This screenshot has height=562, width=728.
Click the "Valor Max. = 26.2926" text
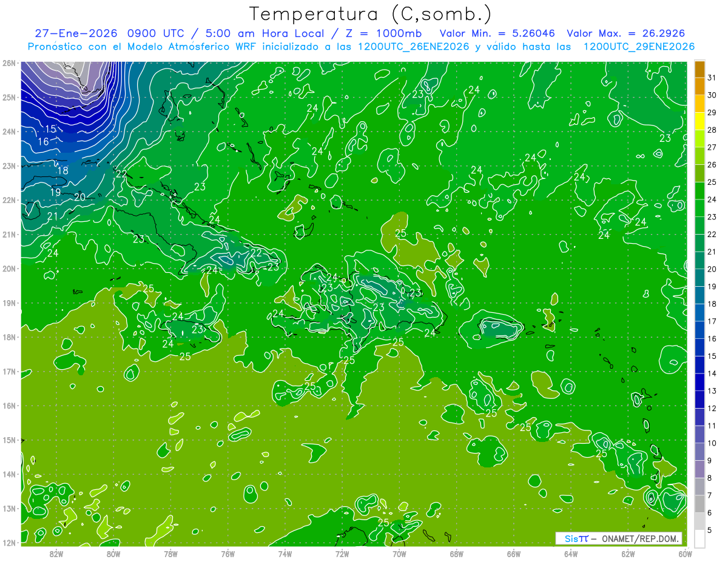click(x=625, y=33)
